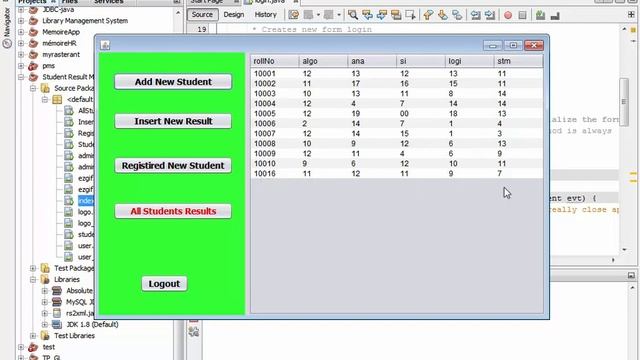Click MySQL JDBC library icon

(x=57, y=302)
